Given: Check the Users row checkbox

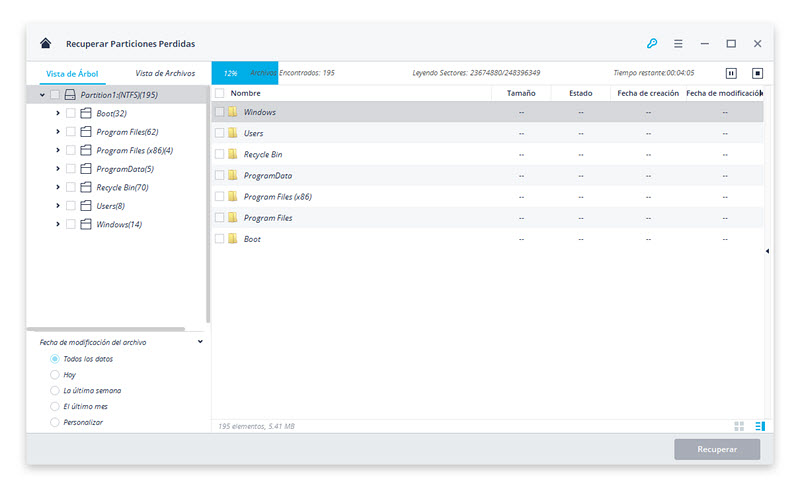Looking at the screenshot, I should coord(219,133).
